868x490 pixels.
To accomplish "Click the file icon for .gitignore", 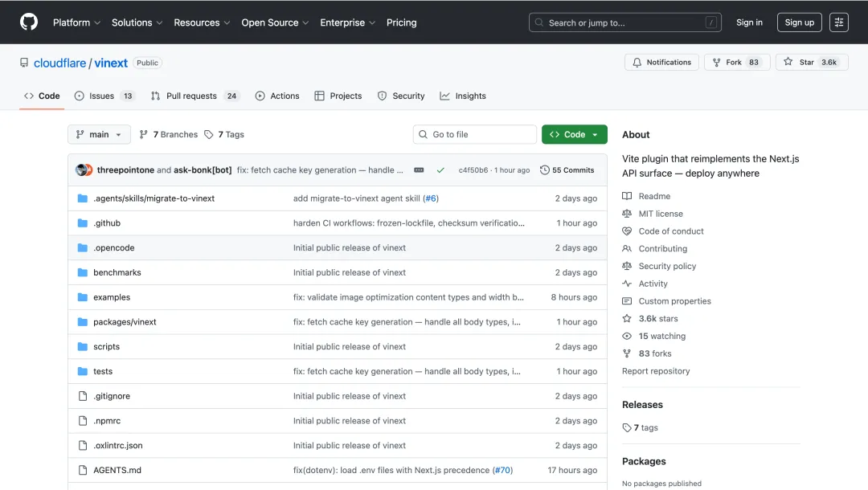I will (83, 396).
